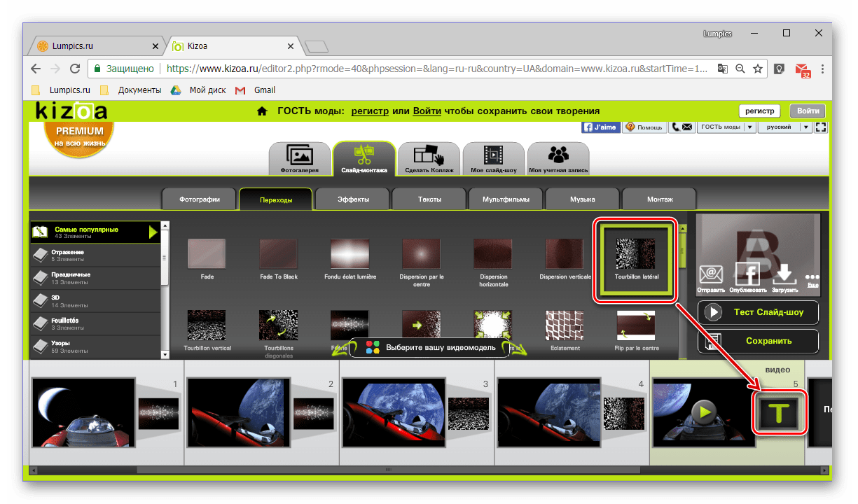Open the Сделать Коллаж section

pos(429,158)
